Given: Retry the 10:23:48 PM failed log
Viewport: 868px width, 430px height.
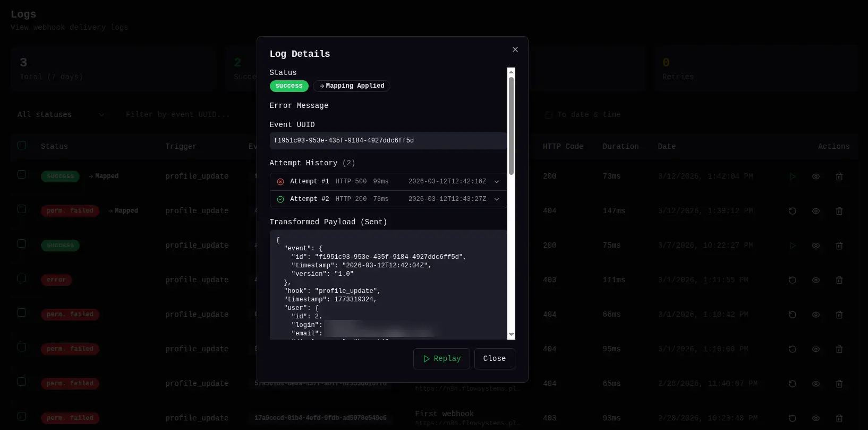Looking at the screenshot, I should (x=793, y=418).
